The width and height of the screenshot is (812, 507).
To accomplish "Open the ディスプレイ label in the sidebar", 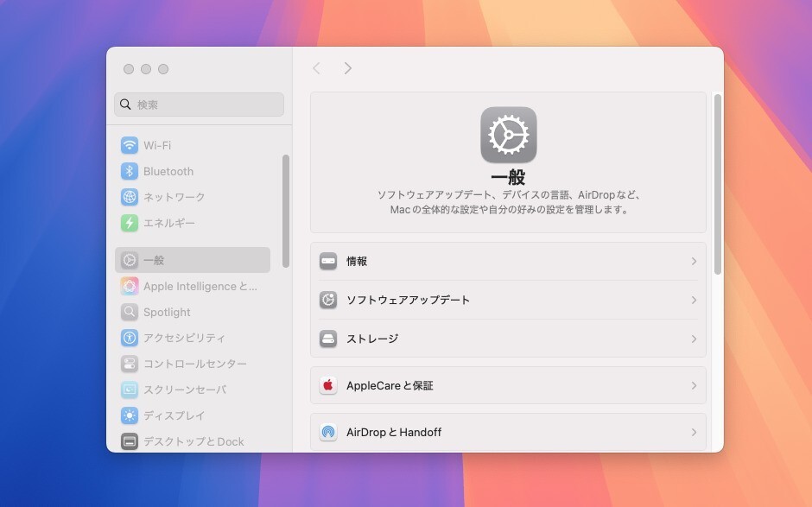I will 174,415.
